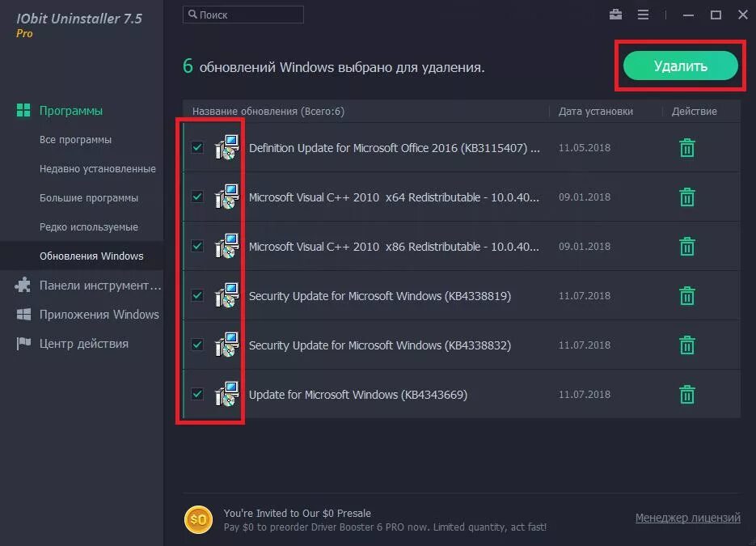This screenshot has width=756, height=546.
Task: Remove Security Update KB4338819 with trash icon
Action: point(686,296)
